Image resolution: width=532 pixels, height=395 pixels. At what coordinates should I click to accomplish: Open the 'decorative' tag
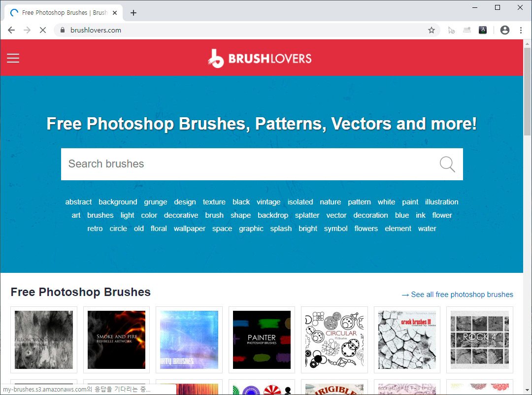click(x=181, y=215)
